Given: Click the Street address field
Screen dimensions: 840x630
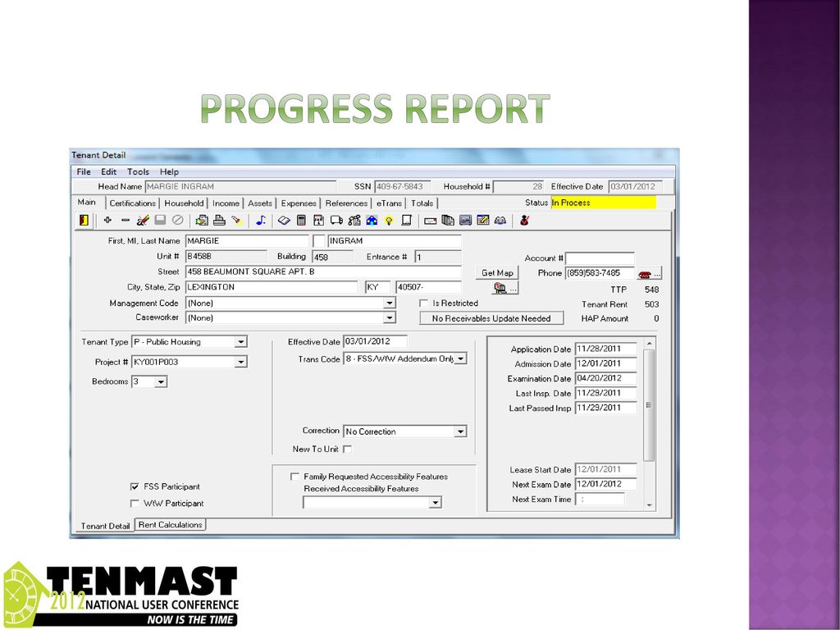Looking at the screenshot, I should click(323, 272).
